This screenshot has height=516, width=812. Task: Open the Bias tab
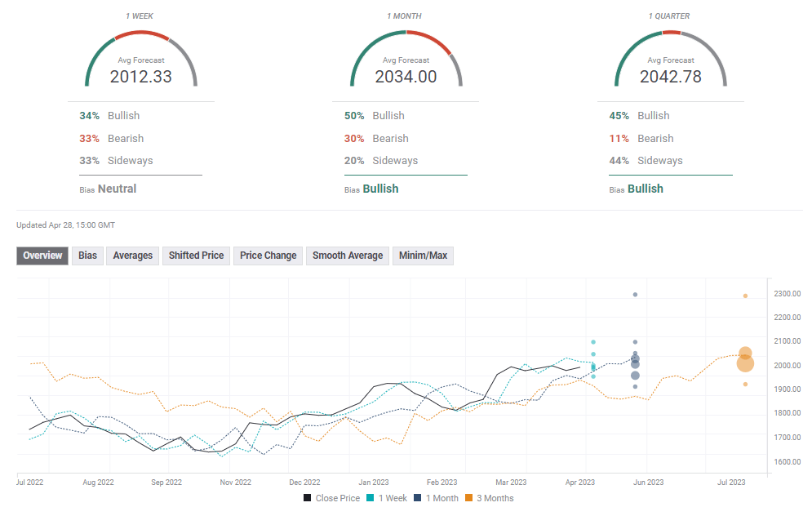coord(87,256)
